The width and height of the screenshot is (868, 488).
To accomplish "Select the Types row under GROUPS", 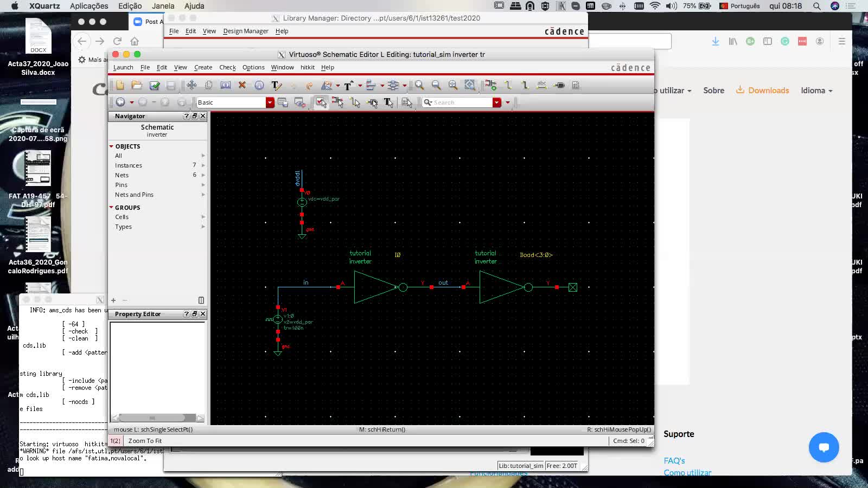I will click(157, 227).
